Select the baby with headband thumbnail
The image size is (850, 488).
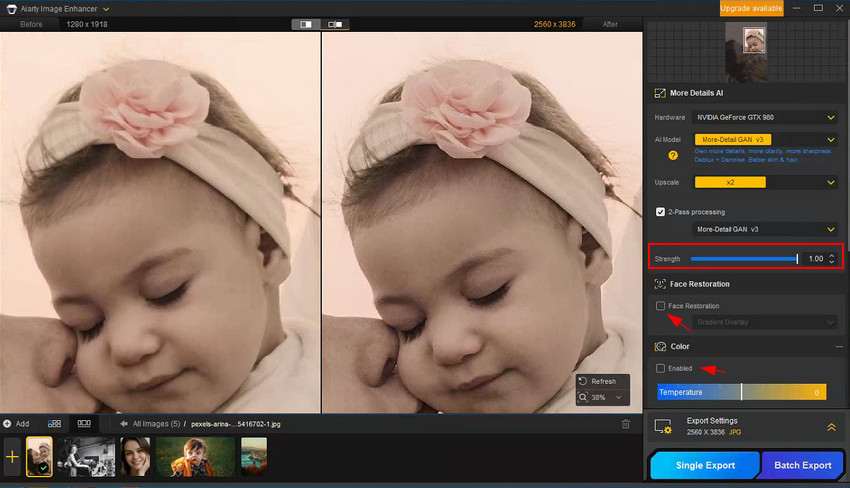point(40,457)
